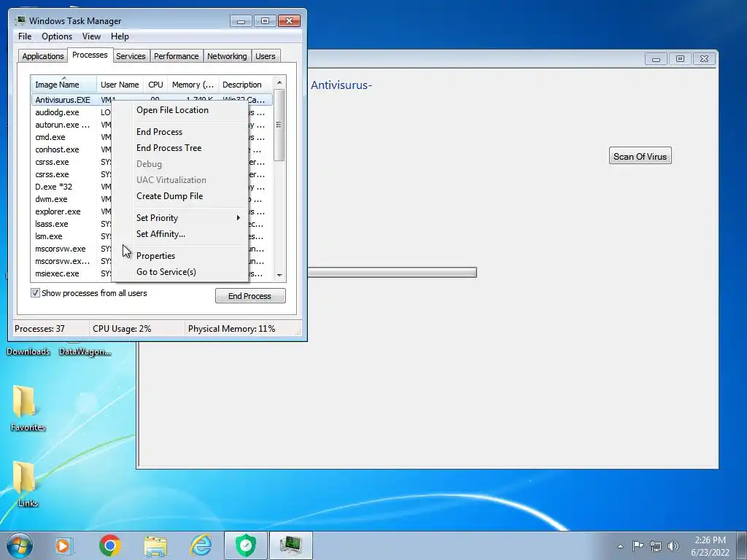The width and height of the screenshot is (747, 560).
Task: Open Windows Explorer from the taskbar
Action: pos(156,545)
